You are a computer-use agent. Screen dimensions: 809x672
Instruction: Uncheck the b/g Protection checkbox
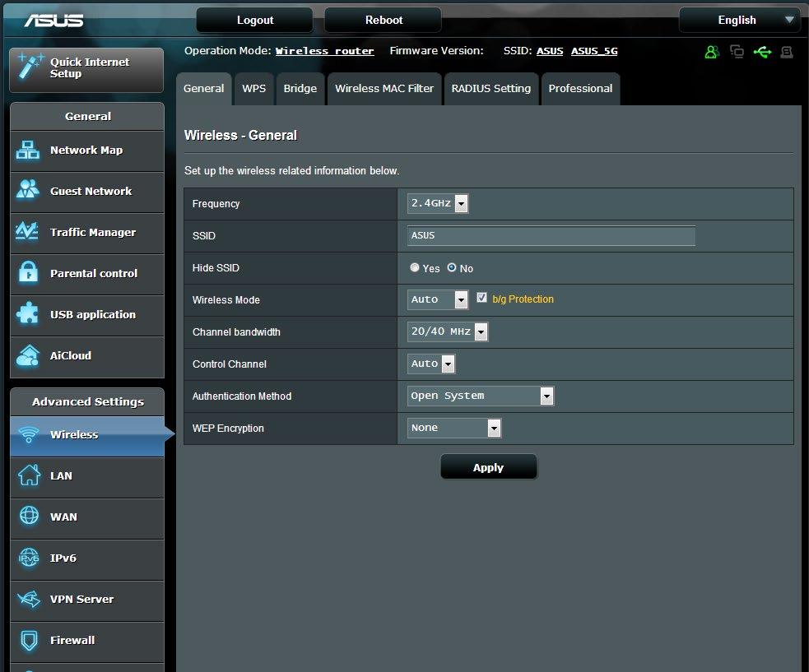481,298
